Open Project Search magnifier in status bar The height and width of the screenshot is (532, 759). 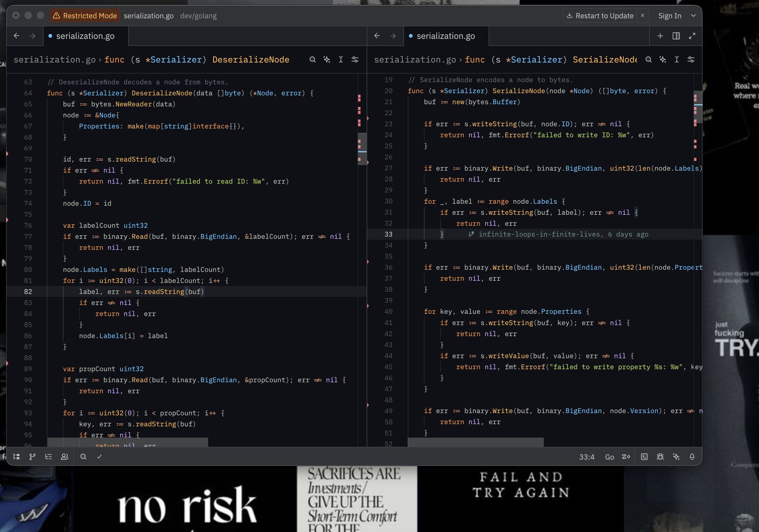point(83,456)
